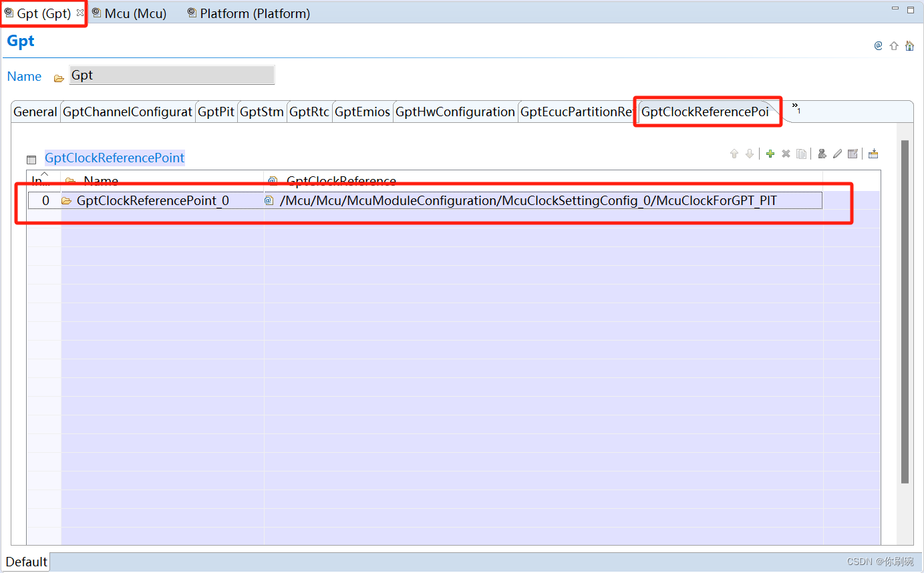The width and height of the screenshot is (924, 573).
Task: Close the Gpt (Gpt) editor tab
Action: pos(80,13)
